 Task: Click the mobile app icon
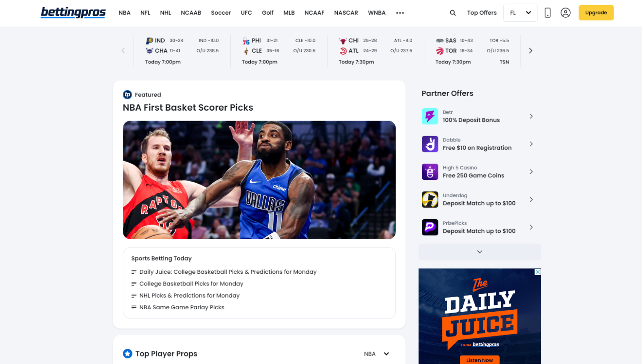(547, 13)
